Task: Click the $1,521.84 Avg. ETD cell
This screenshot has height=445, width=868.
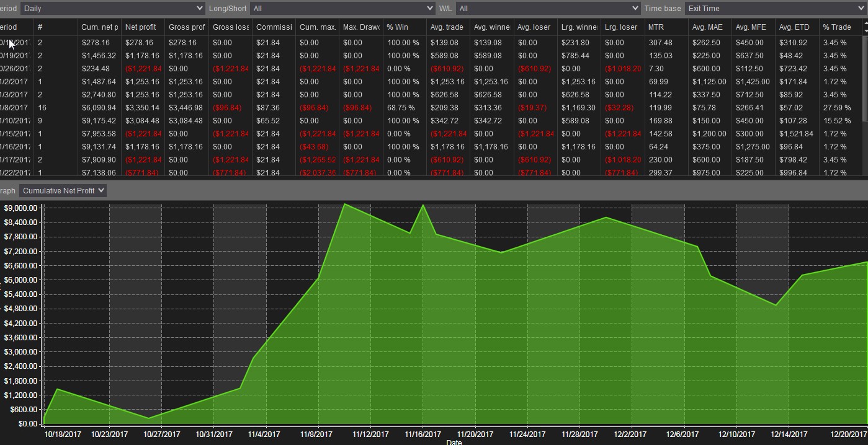Action: coord(796,134)
